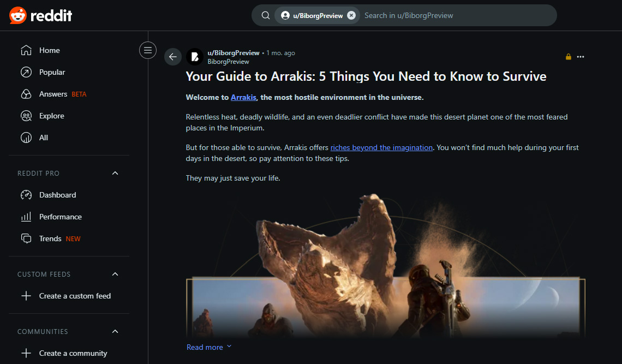Click the search magnifier icon
622x364 pixels.
[x=266, y=15]
